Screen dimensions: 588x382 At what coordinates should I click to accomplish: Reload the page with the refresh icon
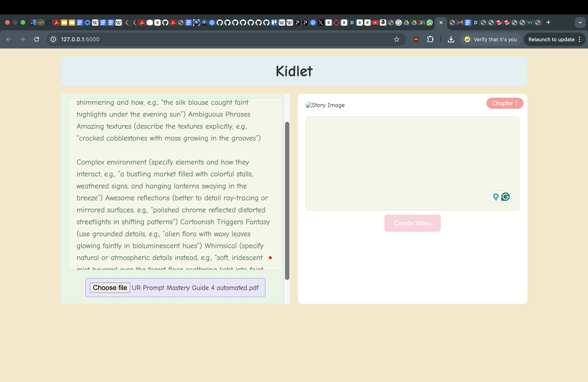click(x=37, y=39)
